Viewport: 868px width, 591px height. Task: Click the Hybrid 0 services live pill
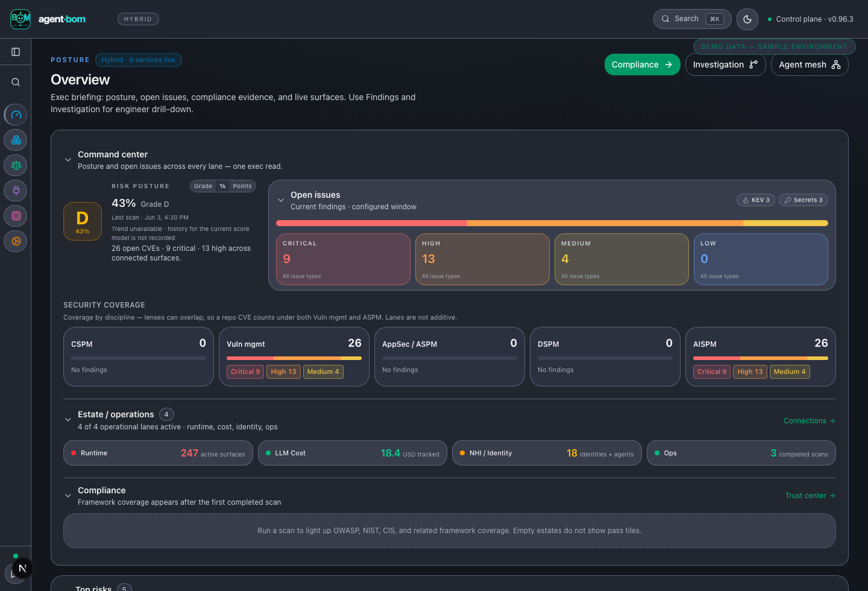[x=139, y=60]
